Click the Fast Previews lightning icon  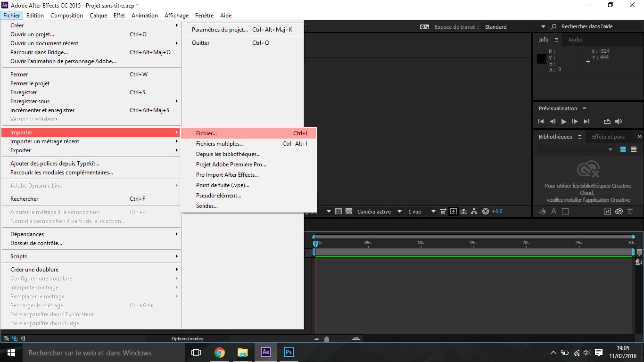pos(454,212)
